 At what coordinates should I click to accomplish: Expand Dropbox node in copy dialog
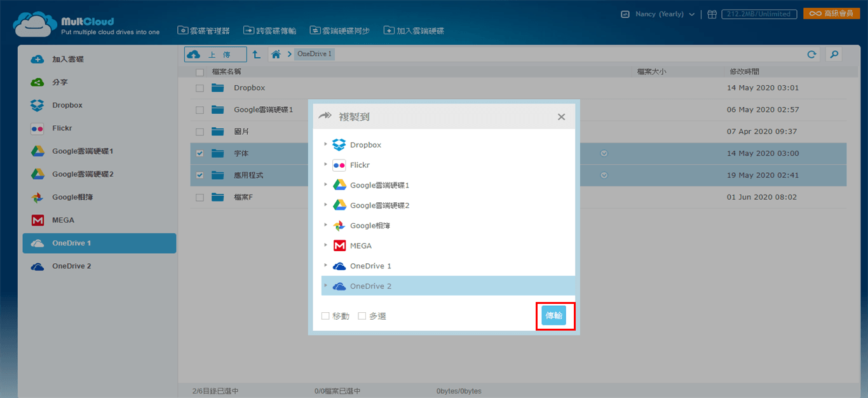(x=326, y=144)
